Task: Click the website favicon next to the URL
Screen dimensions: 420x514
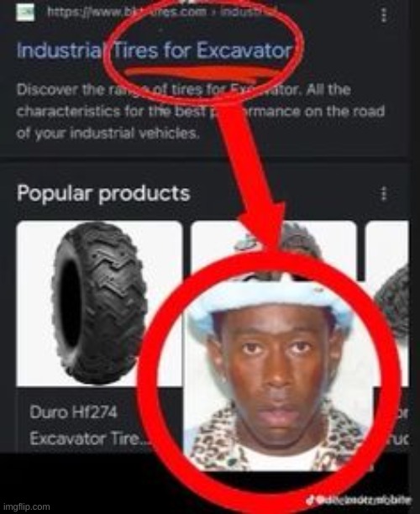Action: pos(25,13)
